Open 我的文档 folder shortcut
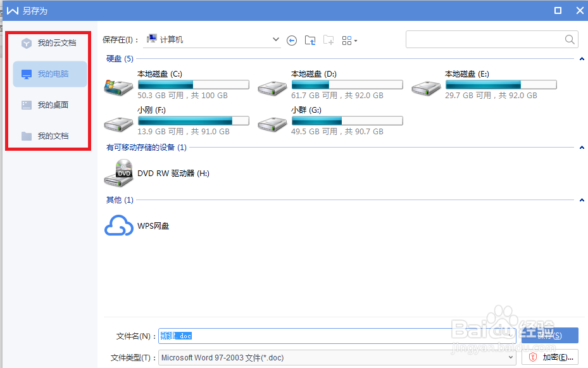Image resolution: width=588 pixels, height=368 pixels. [50, 136]
